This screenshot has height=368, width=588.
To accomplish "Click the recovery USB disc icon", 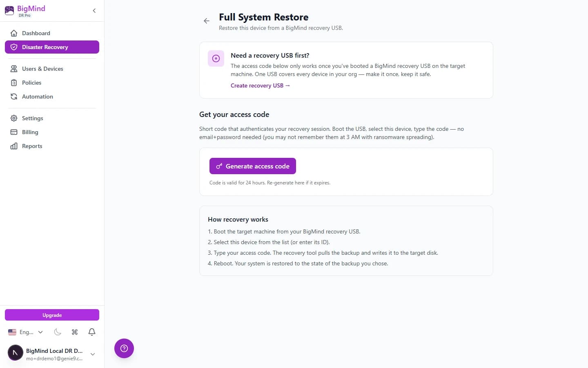I will [x=216, y=58].
